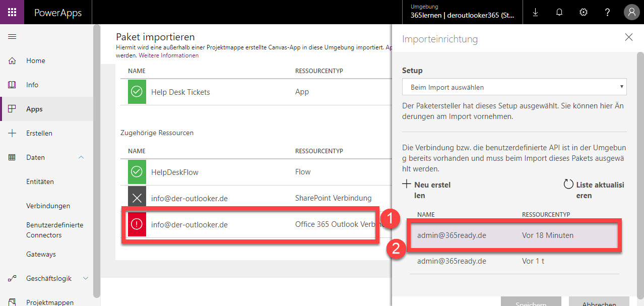Click the Home house icon
Viewport: 644px width, 306px height.
pos(12,60)
